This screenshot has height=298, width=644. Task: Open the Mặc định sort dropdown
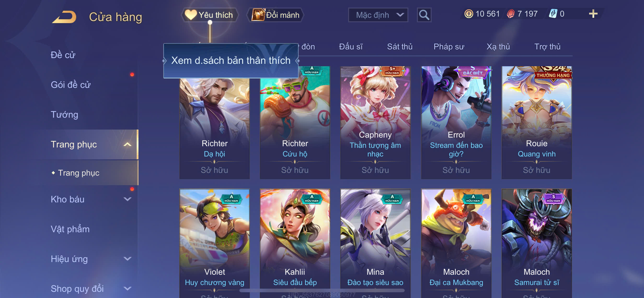click(x=378, y=15)
